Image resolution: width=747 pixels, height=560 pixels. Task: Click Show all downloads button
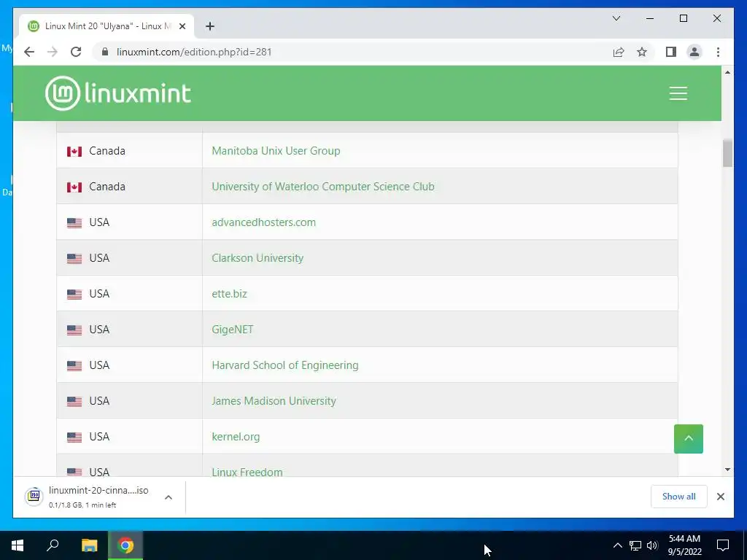679,496
